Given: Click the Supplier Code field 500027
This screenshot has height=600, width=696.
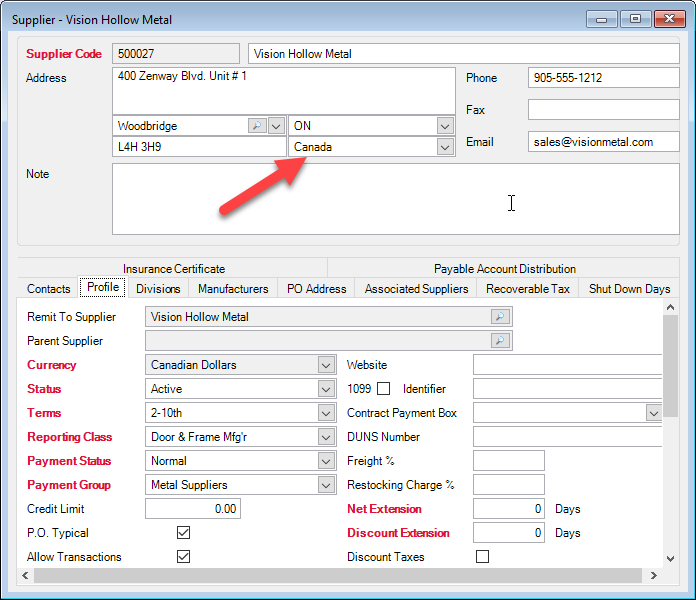Looking at the screenshot, I should point(176,54).
